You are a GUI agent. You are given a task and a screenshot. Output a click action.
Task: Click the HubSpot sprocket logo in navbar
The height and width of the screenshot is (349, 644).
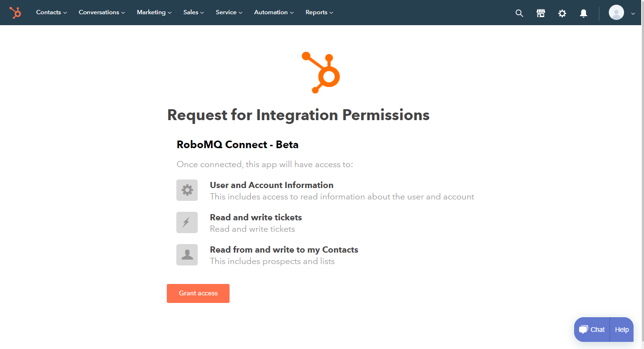tap(15, 13)
